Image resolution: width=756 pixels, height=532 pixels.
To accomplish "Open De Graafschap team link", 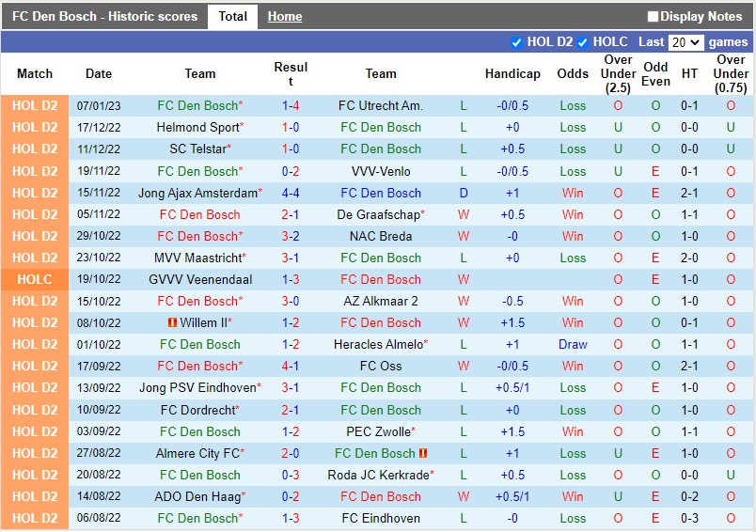I will coord(379,214).
